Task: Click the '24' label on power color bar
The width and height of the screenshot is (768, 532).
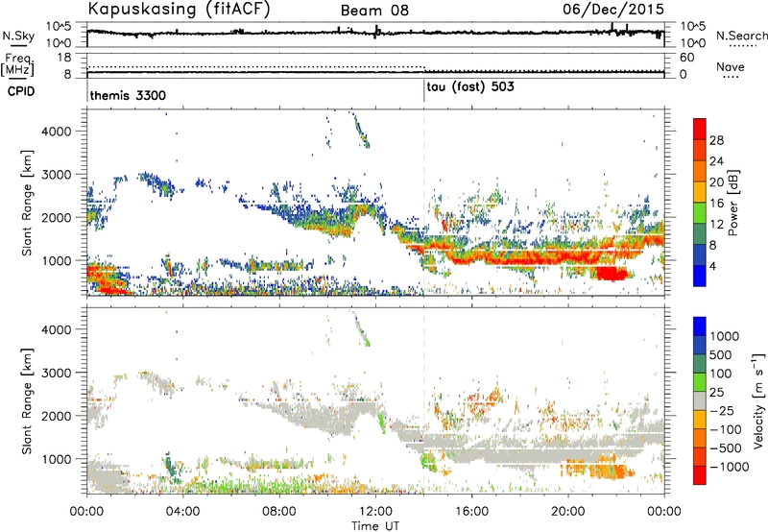Action: point(716,161)
